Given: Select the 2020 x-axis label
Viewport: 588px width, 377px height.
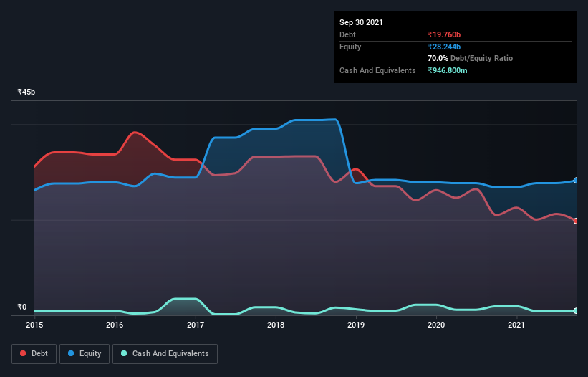Looking at the screenshot, I should tap(436, 325).
